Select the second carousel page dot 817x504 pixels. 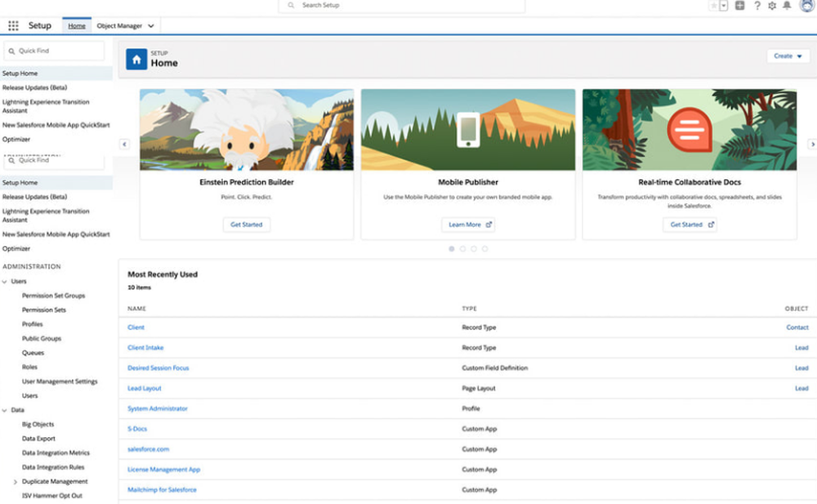pos(462,248)
